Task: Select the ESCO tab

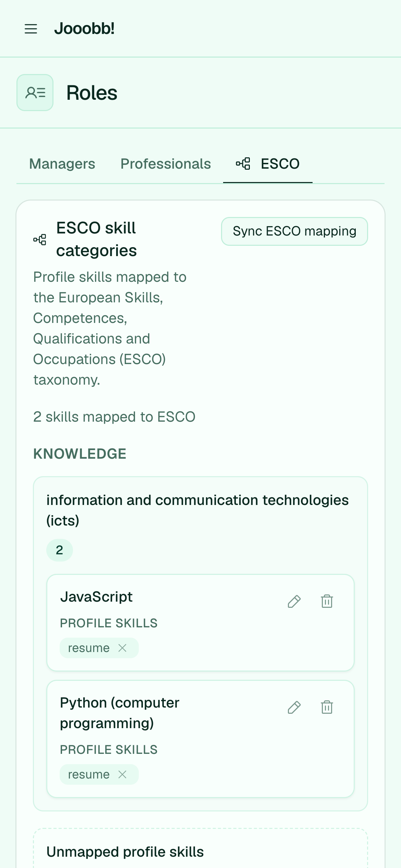Action: (x=268, y=164)
